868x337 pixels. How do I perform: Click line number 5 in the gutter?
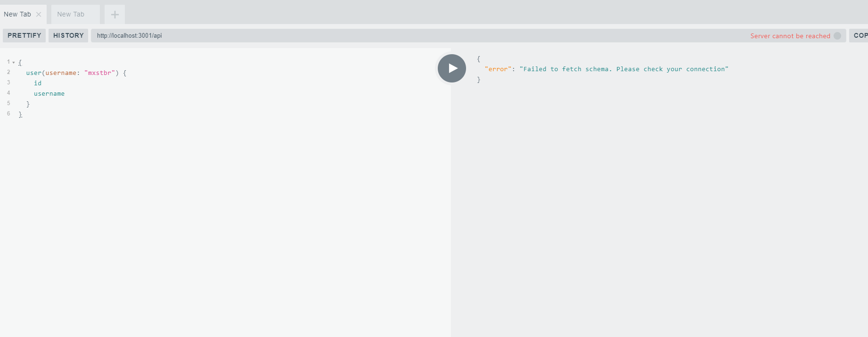point(8,103)
